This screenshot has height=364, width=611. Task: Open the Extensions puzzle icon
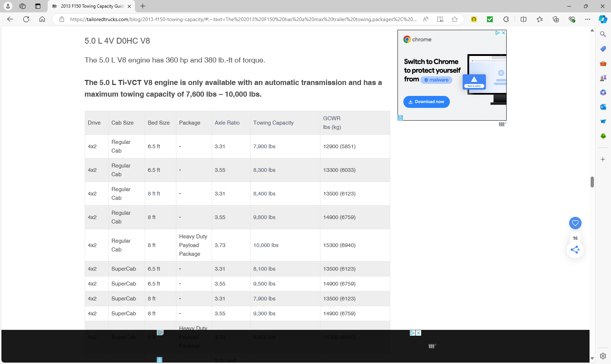(506, 19)
